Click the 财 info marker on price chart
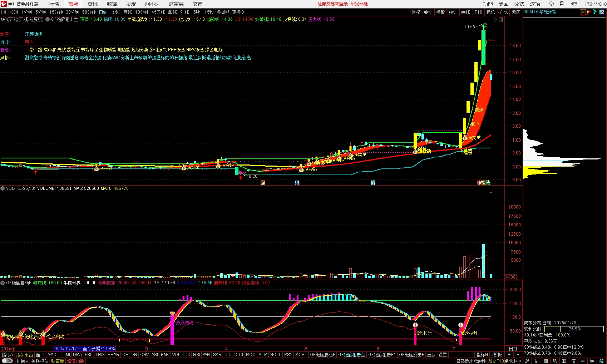 297,183
